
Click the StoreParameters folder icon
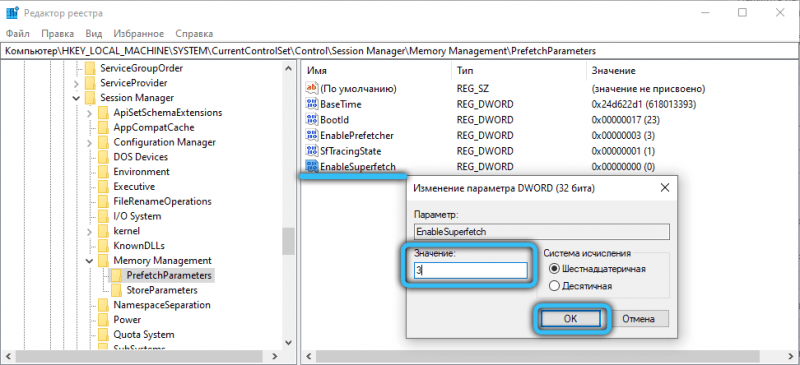[x=117, y=290]
